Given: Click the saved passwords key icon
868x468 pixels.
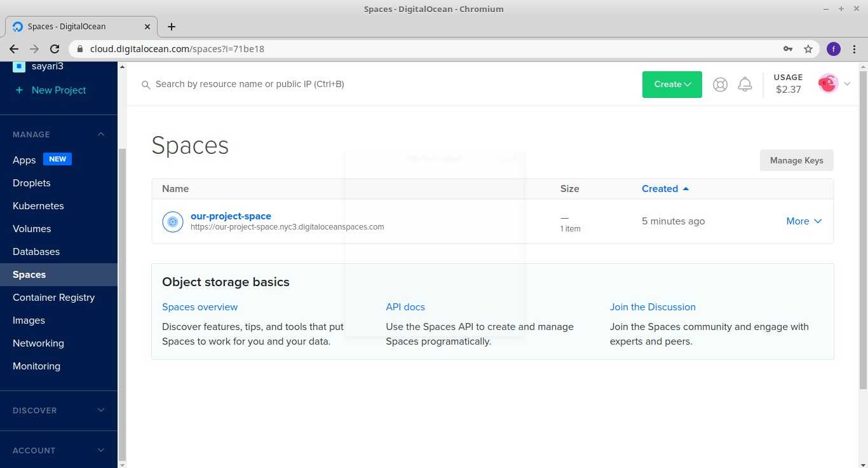Looking at the screenshot, I should [x=788, y=49].
